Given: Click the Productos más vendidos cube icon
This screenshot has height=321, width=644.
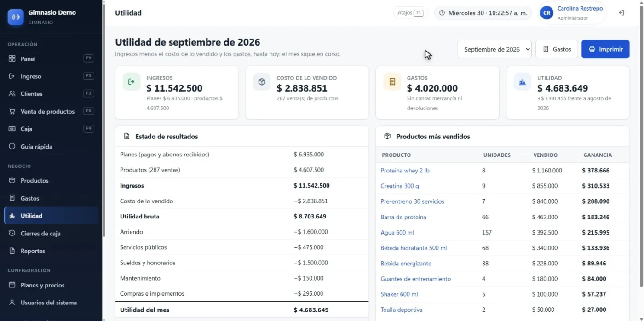Looking at the screenshot, I should 387,137.
